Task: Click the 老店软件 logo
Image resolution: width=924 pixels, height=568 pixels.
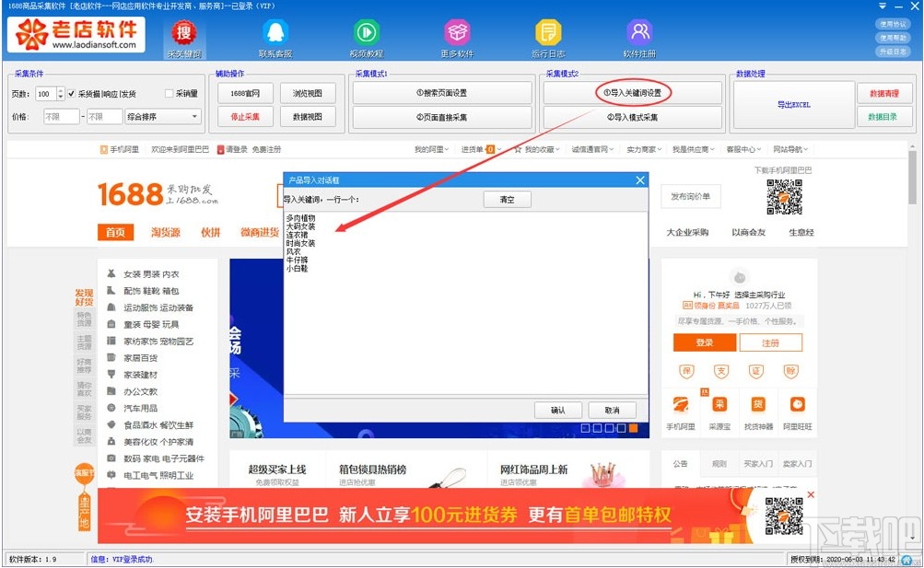Action: click(x=76, y=35)
